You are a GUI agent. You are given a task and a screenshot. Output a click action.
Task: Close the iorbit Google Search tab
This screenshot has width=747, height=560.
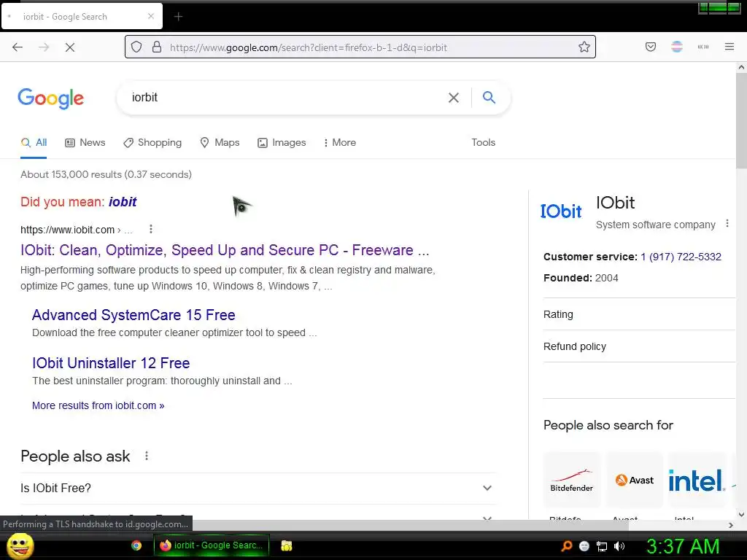pos(150,16)
